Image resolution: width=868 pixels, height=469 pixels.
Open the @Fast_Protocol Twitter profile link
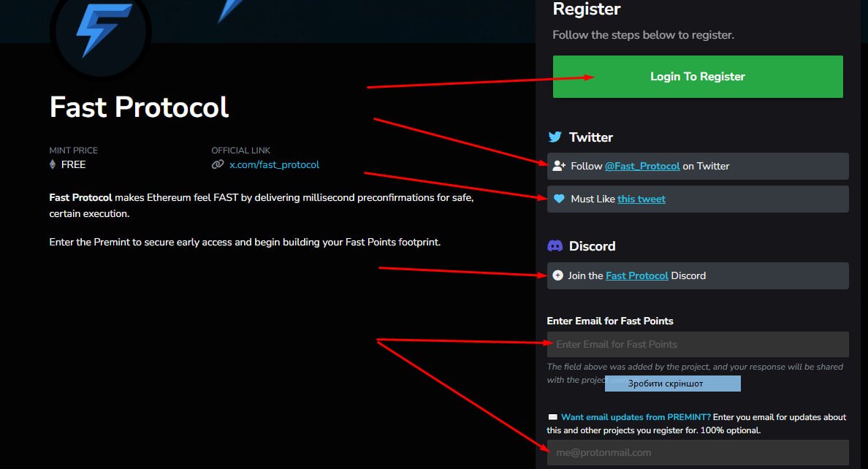tap(642, 166)
